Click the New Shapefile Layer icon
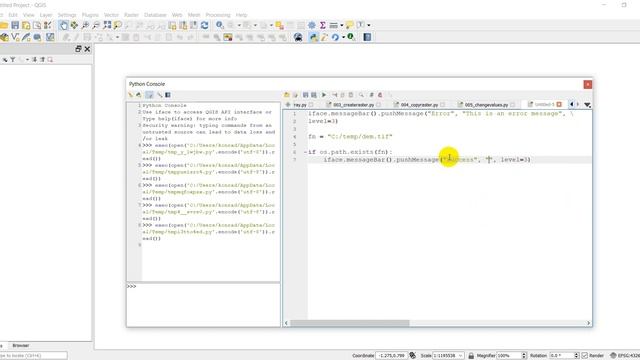This screenshot has width=640, height=360. [x=15, y=38]
